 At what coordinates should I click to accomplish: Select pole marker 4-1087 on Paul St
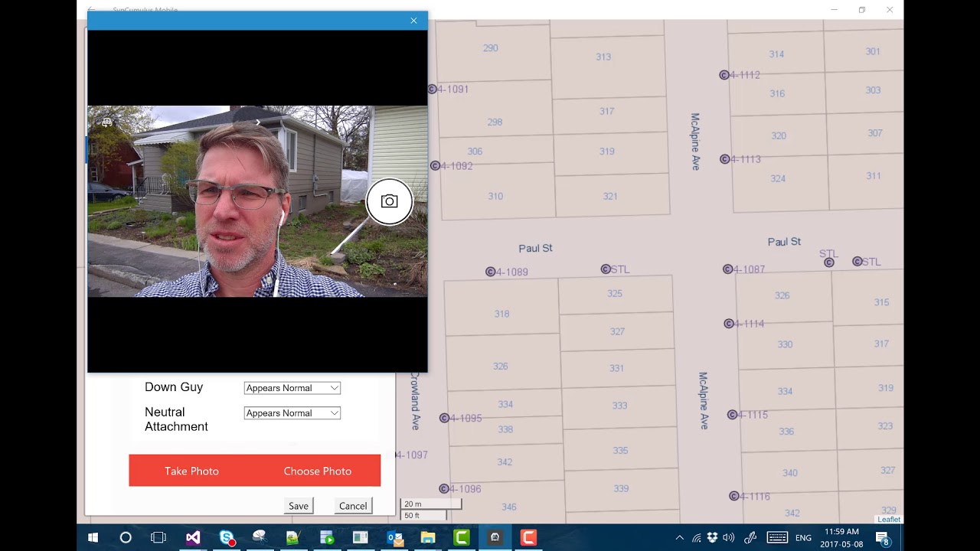(x=728, y=269)
